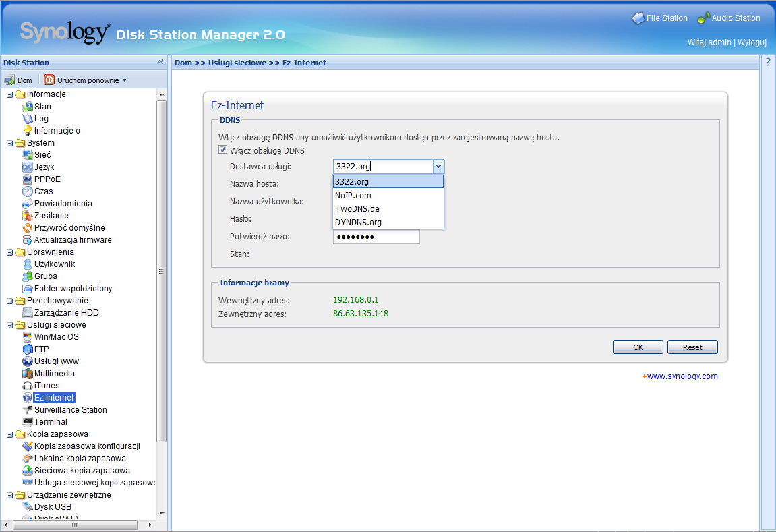This screenshot has width=776, height=532.
Task: Click the Wyloguj logout link
Action: coord(752,42)
